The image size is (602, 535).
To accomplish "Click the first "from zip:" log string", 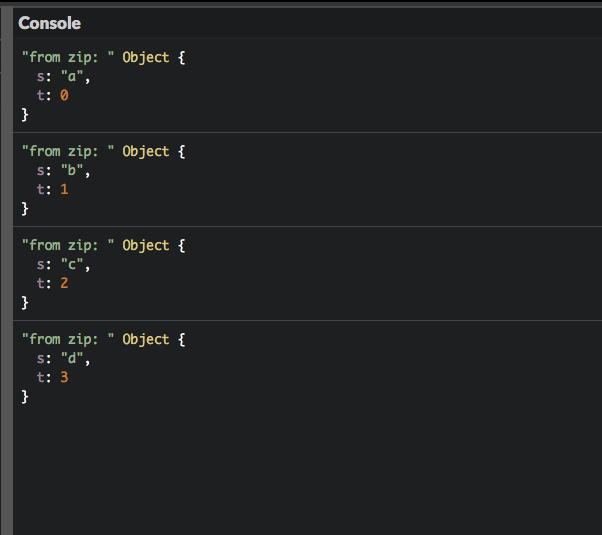I will click(68, 57).
